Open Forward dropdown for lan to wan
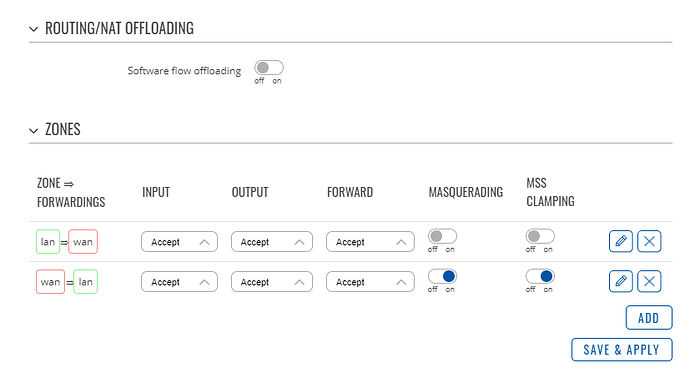690x392 pixels. pos(370,242)
